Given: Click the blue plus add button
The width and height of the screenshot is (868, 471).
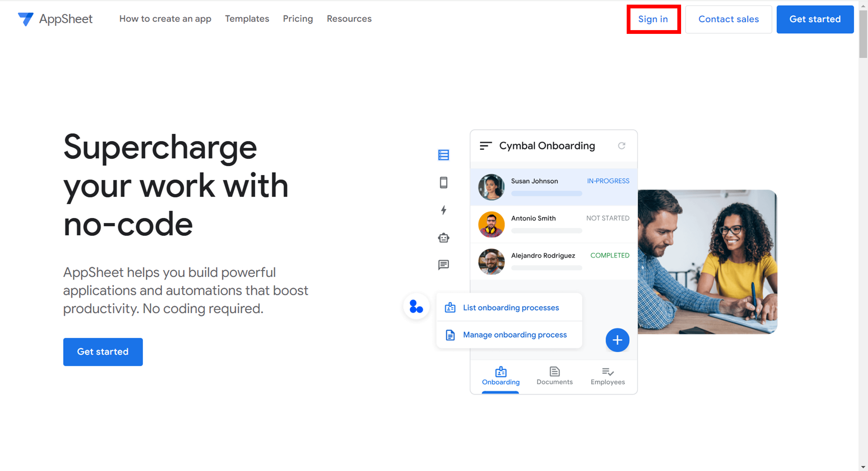Looking at the screenshot, I should pos(617,340).
